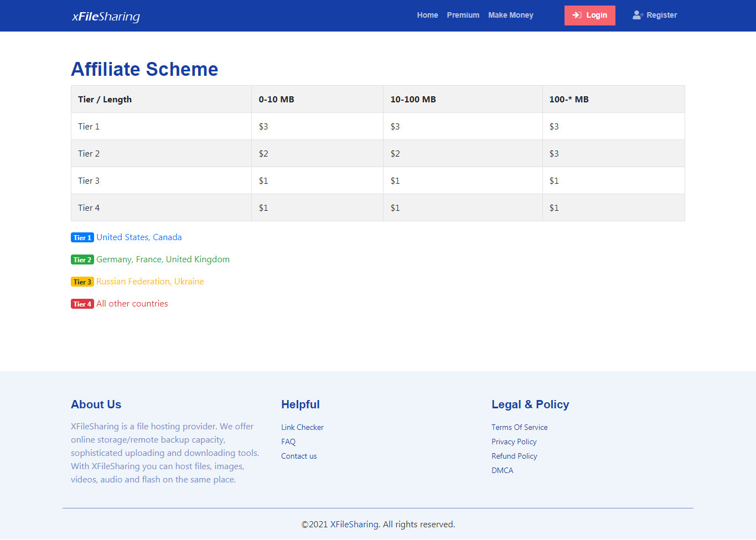Viewport: 756px width, 540px height.
Task: Click the 'Tier 1' row label in table
Action: 89,127
